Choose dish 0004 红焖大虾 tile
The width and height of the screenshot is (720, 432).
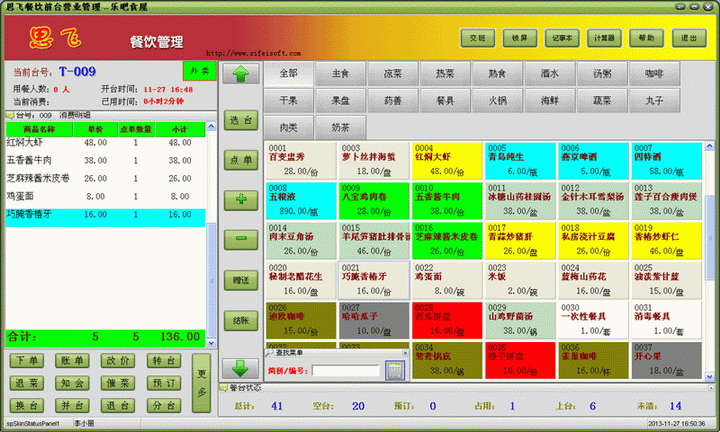coord(447,161)
